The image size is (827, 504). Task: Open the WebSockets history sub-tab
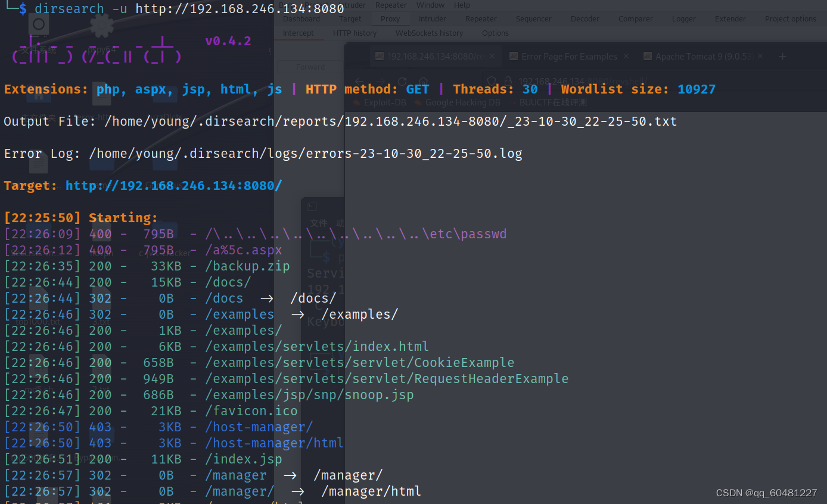[429, 33]
